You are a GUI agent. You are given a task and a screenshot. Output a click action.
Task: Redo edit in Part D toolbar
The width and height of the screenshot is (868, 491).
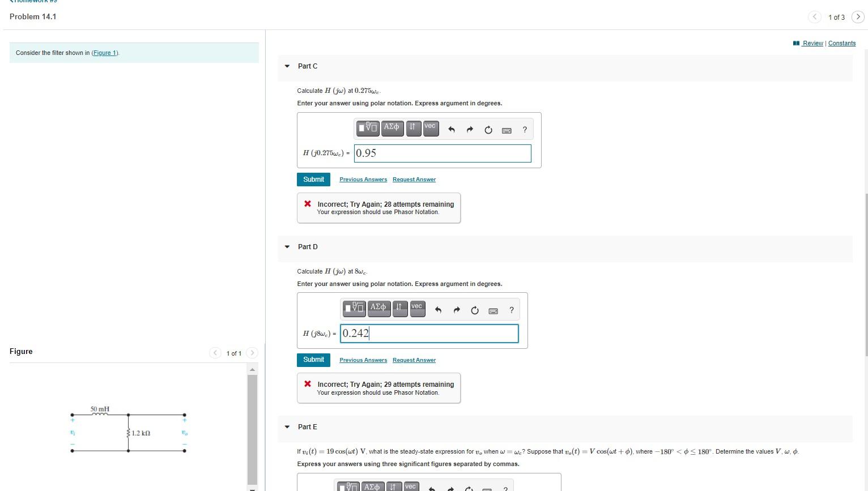[x=457, y=310]
